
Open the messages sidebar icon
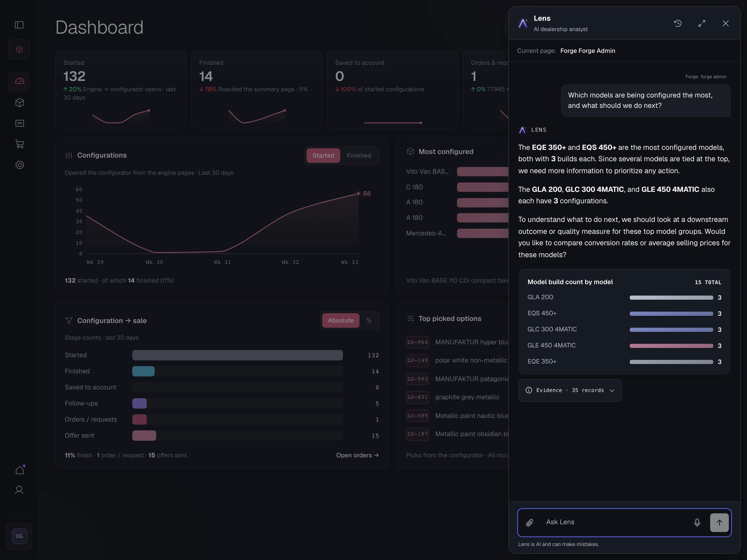click(20, 124)
